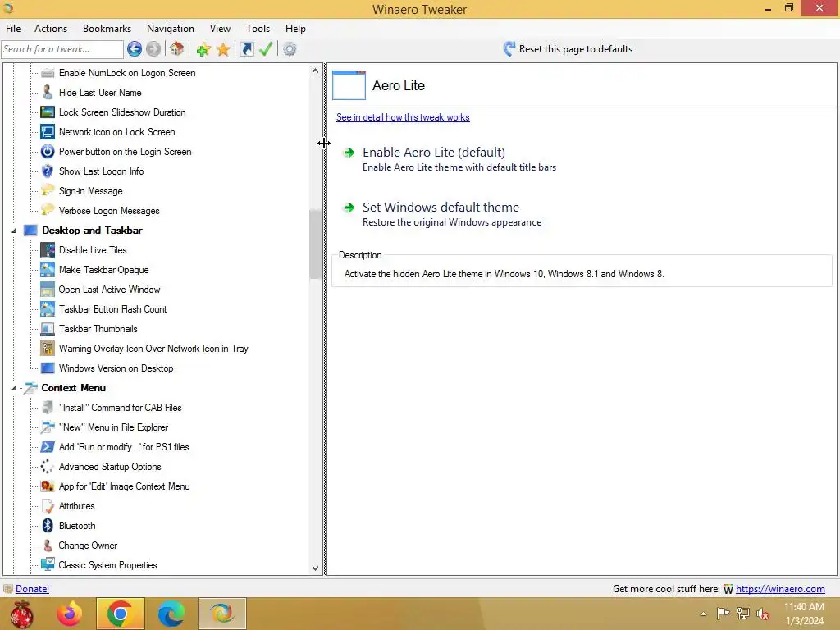Click Reset this page to defaults

pyautogui.click(x=568, y=49)
